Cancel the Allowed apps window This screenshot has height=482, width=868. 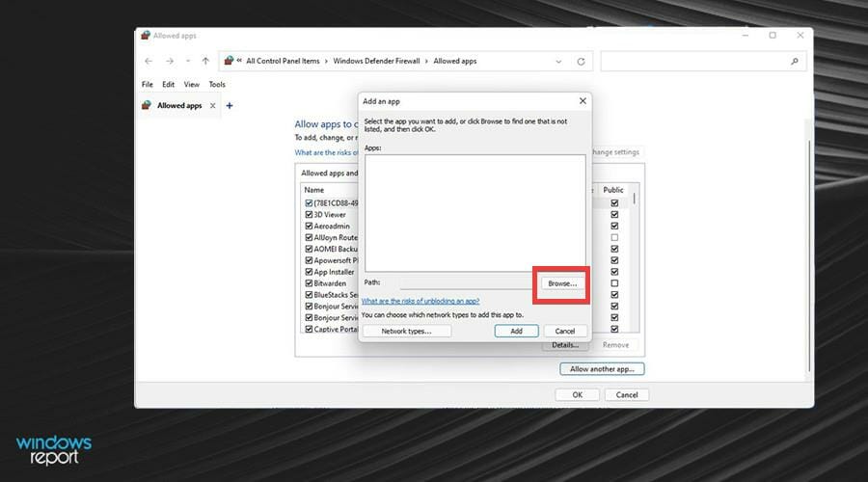[x=627, y=394]
